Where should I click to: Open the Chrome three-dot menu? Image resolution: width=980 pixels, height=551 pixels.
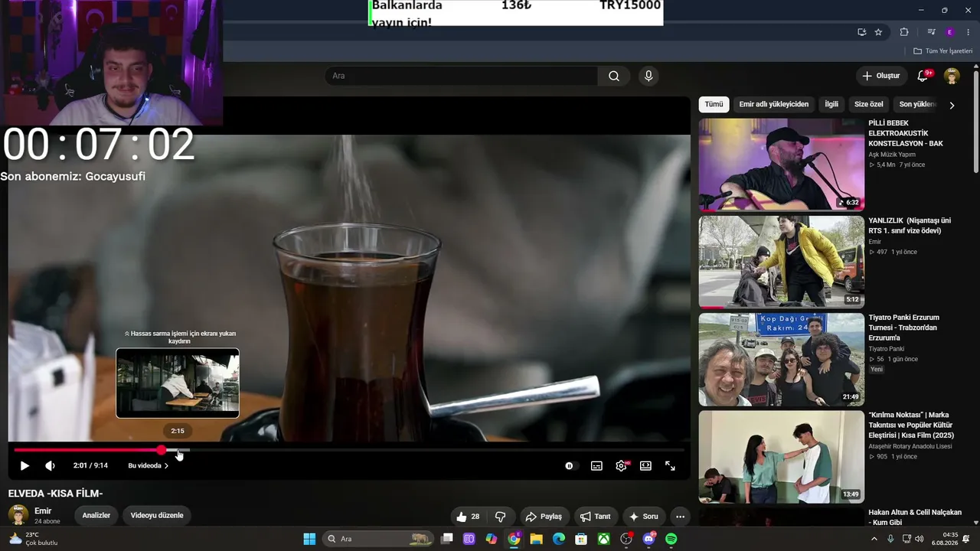click(969, 32)
